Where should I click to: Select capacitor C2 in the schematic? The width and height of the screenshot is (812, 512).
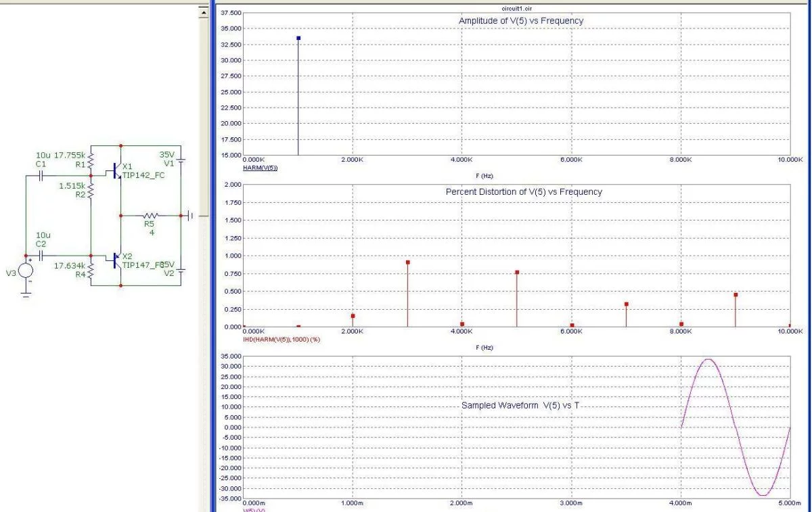tap(41, 257)
